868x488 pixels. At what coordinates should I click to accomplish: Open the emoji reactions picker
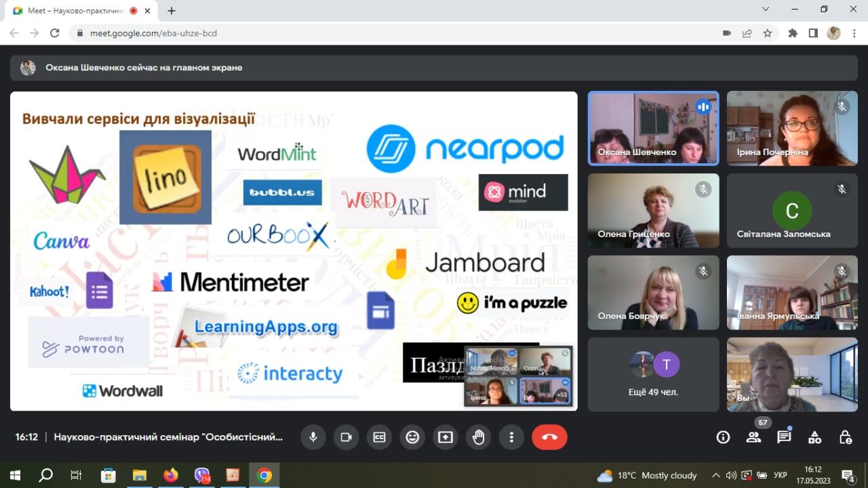(x=412, y=437)
